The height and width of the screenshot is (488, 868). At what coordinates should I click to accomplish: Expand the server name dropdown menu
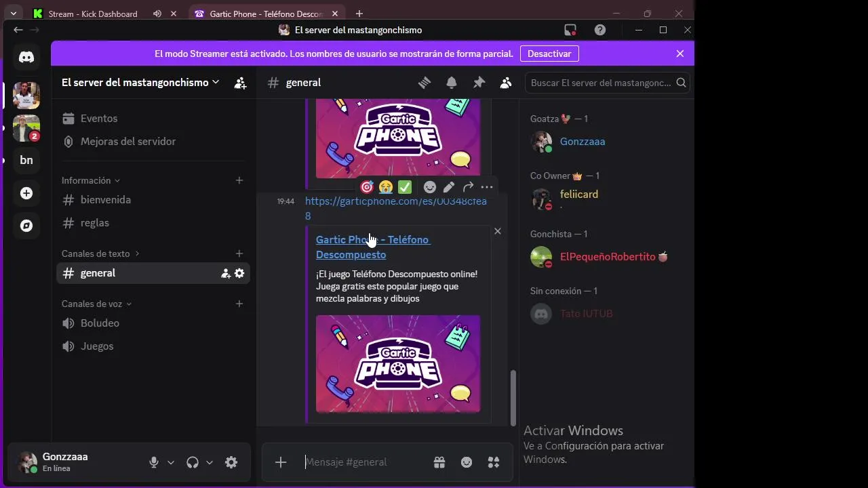coord(216,82)
